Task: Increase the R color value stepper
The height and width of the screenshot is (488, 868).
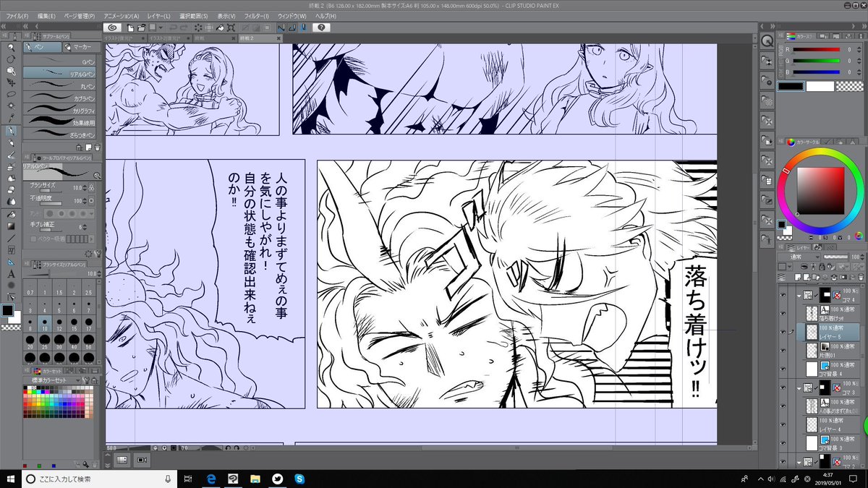Action: (859, 48)
